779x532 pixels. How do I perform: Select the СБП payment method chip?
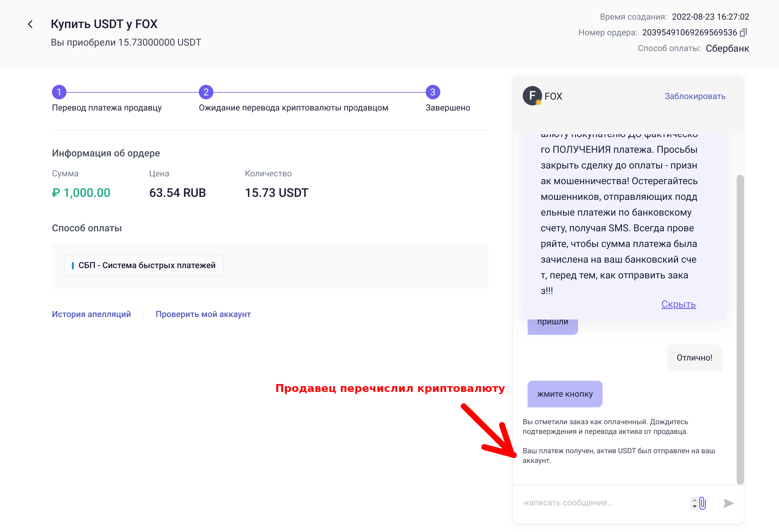coord(144,265)
